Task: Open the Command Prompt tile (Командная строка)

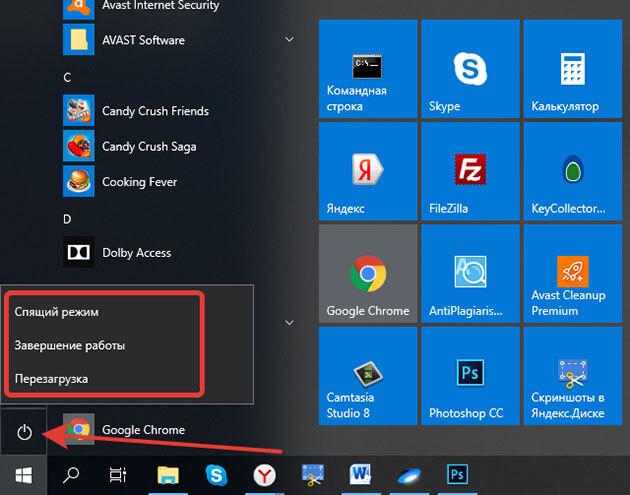Action: (x=368, y=69)
